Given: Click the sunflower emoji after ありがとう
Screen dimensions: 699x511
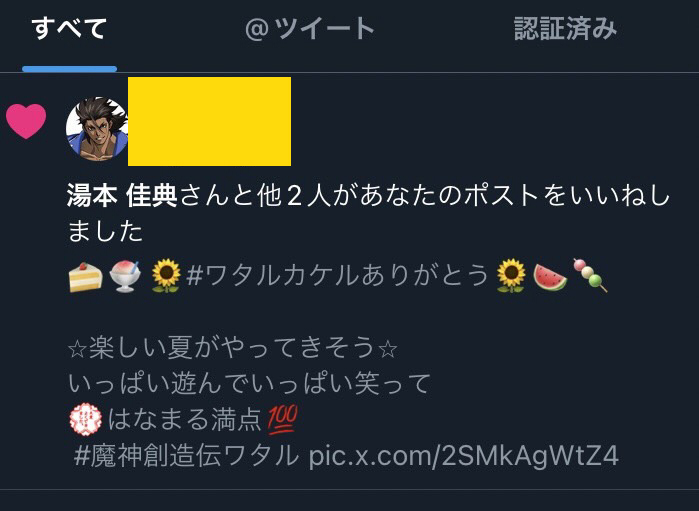Looking at the screenshot, I should [511, 276].
